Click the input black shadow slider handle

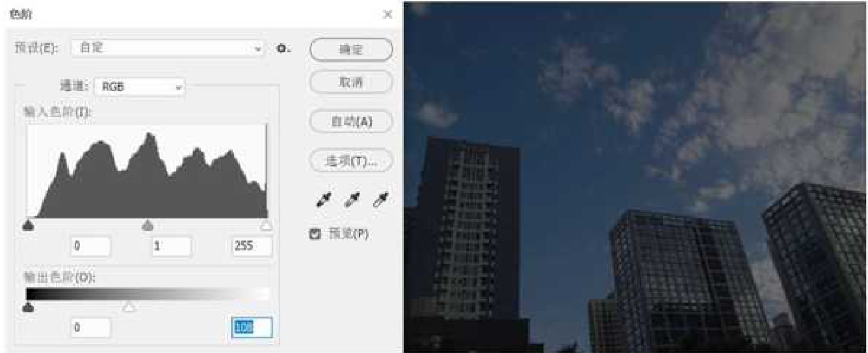(28, 226)
